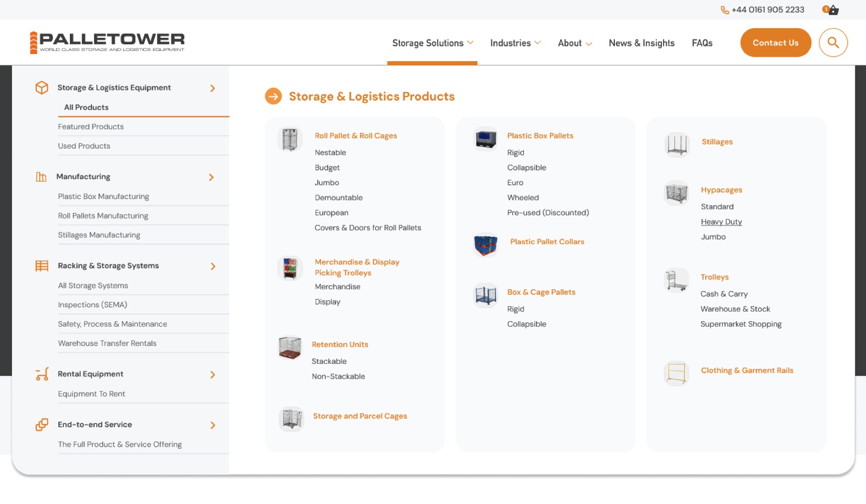Click the Storage and Parcel Cages image
Screen dimensions: 866x504
point(292,419)
